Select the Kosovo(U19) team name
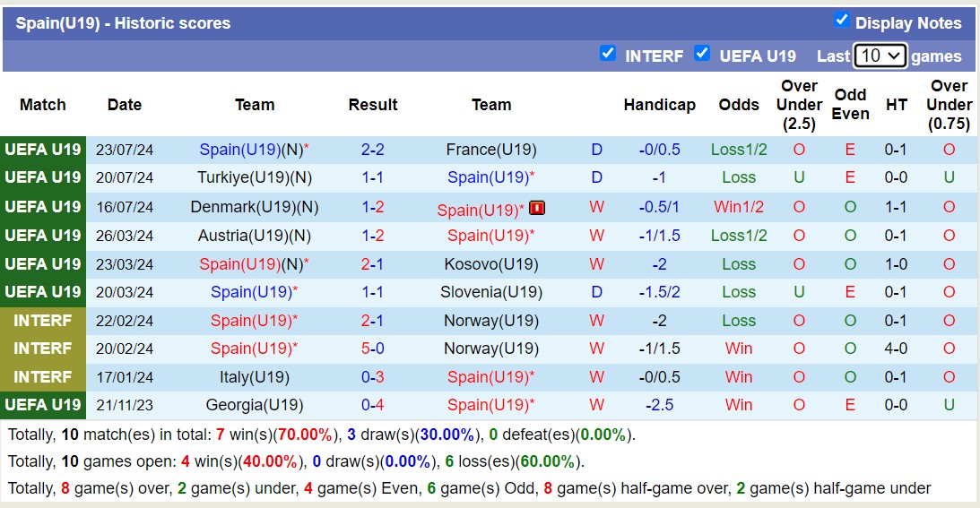 pos(491,264)
